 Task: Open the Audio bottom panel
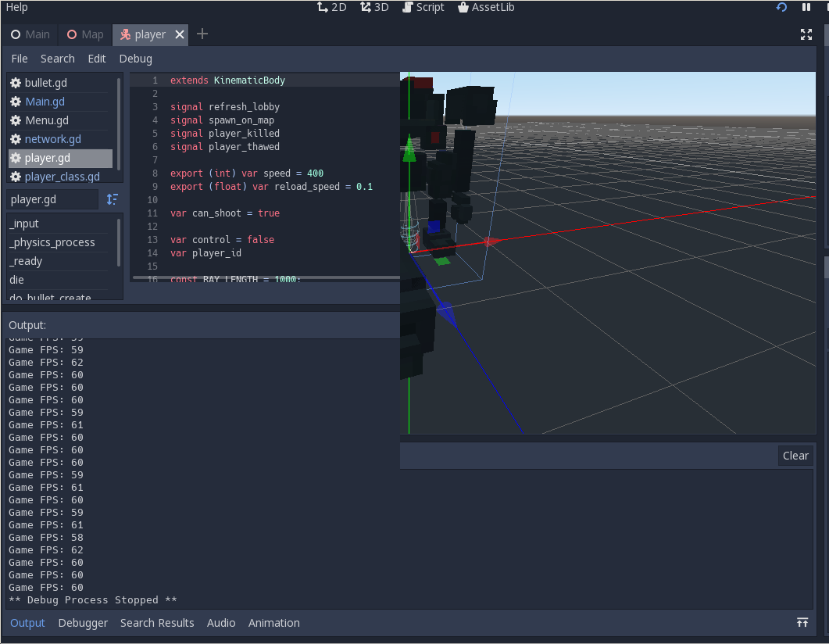point(221,623)
